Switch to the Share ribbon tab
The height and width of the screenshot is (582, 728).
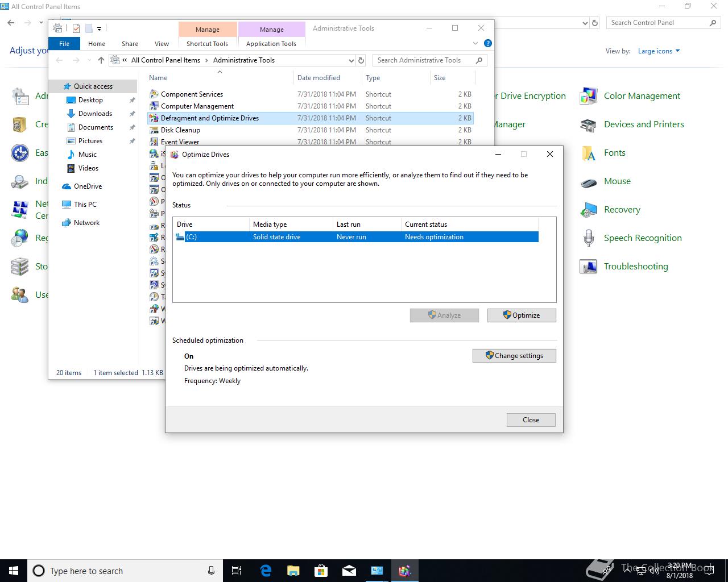[130, 44]
